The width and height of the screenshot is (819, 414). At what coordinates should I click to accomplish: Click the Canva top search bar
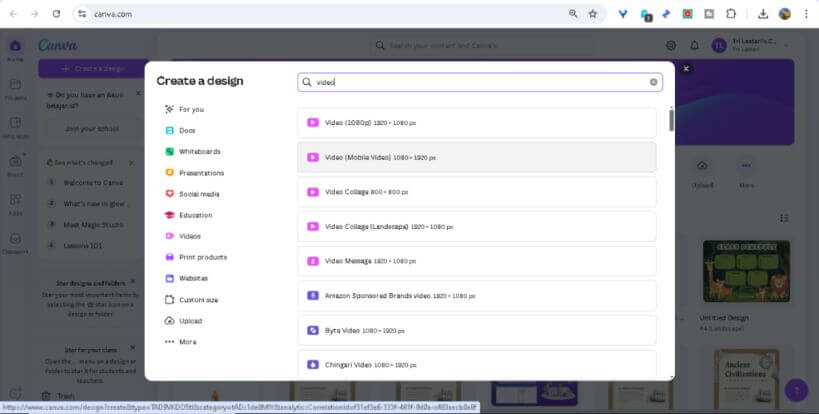tap(481, 45)
